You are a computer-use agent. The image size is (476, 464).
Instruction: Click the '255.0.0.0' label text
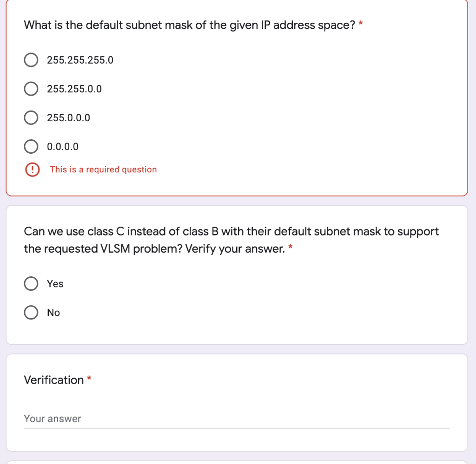click(x=69, y=118)
